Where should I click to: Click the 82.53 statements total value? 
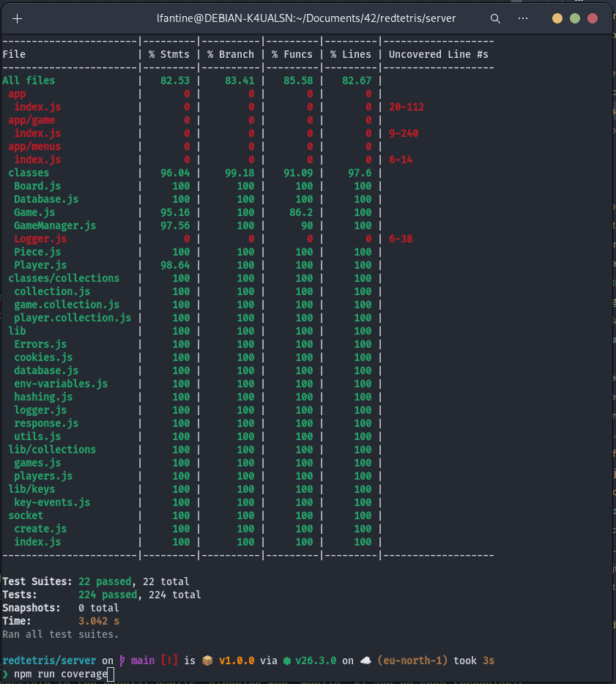[x=175, y=81]
